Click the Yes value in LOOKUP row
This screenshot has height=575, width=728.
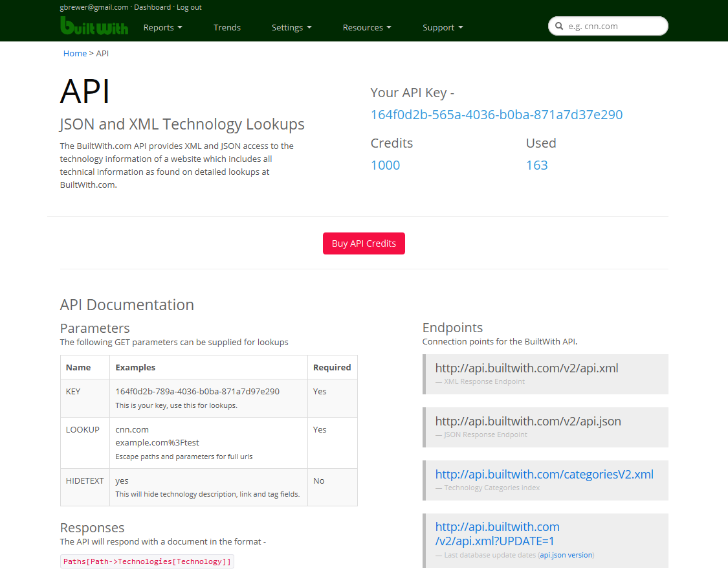point(320,429)
